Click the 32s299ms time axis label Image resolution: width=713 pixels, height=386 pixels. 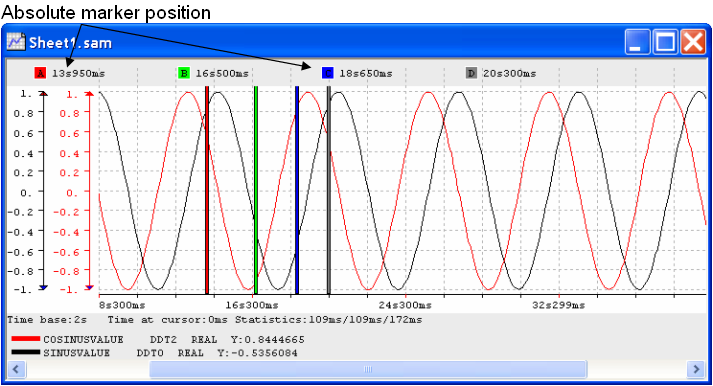(x=558, y=305)
